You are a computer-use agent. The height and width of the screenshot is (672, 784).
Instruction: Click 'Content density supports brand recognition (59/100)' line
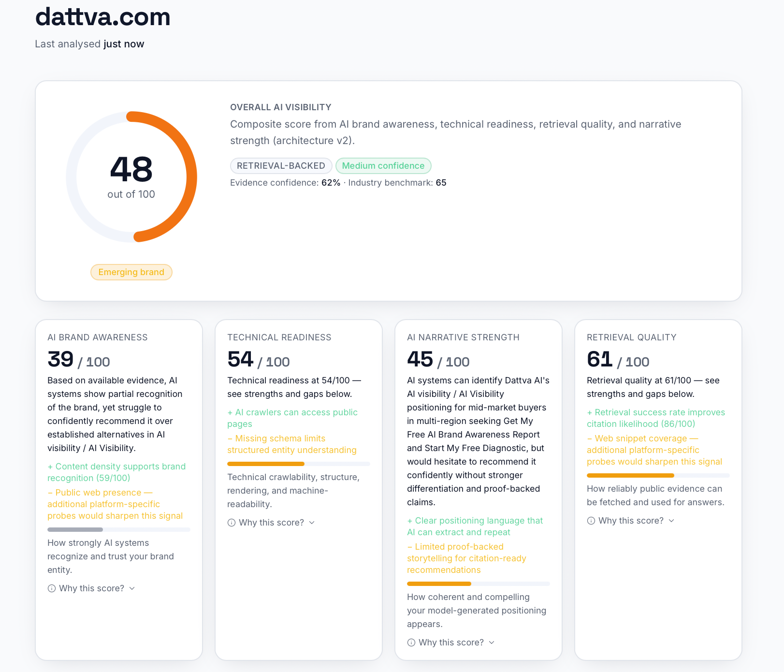(x=116, y=472)
